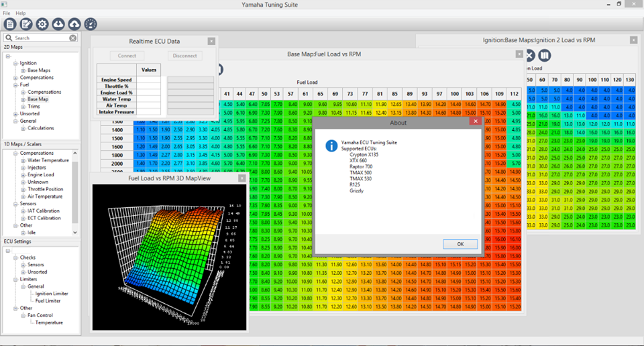The image size is (644, 346).
Task: Select Throttle Position tree item
Action: 45,189
